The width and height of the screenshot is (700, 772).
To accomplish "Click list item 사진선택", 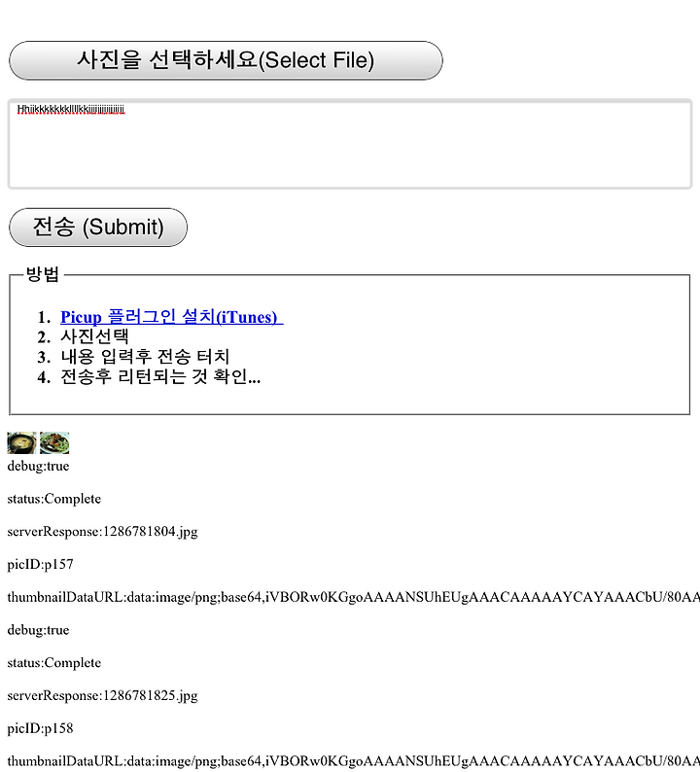I will pos(94,336).
